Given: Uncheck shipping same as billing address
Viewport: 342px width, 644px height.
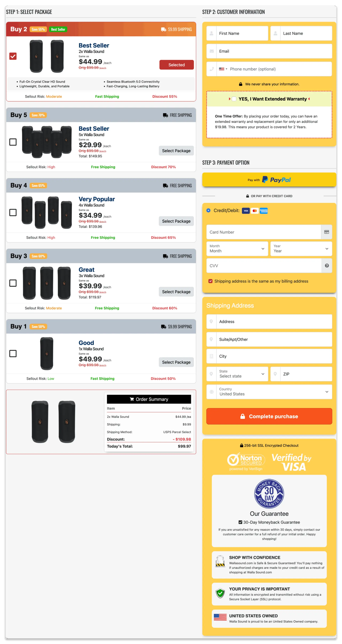Looking at the screenshot, I should (x=210, y=281).
